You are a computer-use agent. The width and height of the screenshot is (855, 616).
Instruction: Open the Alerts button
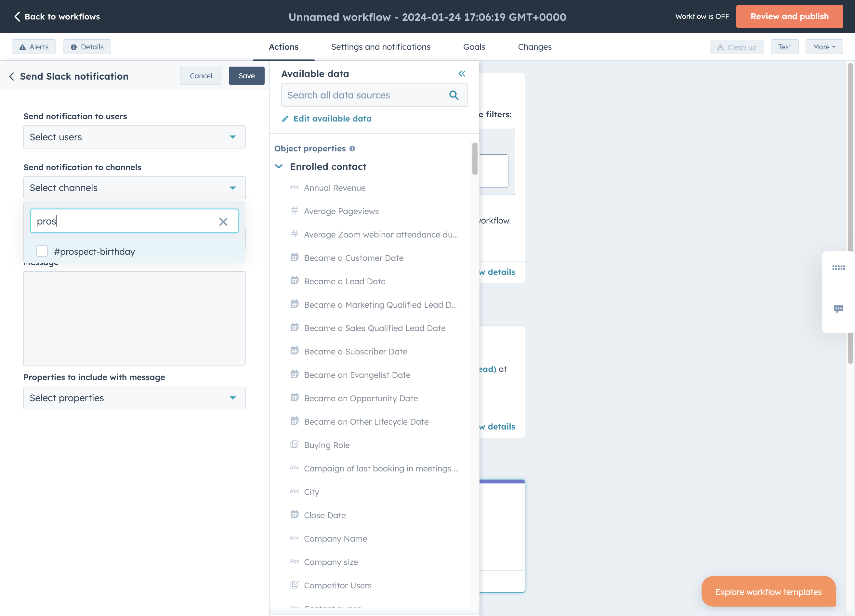tap(34, 47)
